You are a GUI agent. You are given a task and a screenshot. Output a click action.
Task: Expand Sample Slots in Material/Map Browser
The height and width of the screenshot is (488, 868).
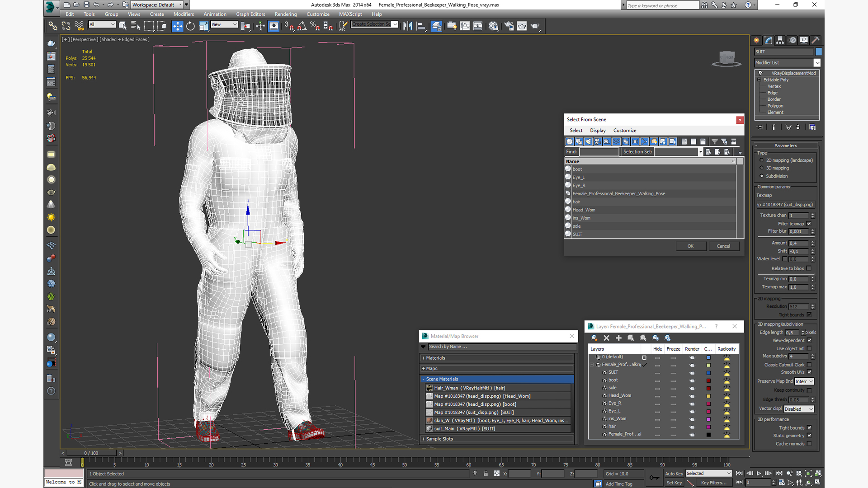point(496,439)
